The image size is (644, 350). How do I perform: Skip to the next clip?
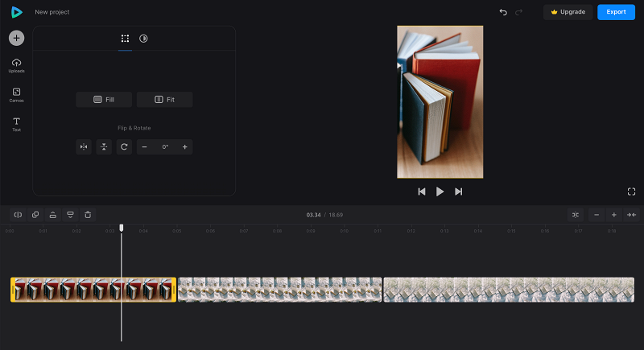tap(458, 191)
